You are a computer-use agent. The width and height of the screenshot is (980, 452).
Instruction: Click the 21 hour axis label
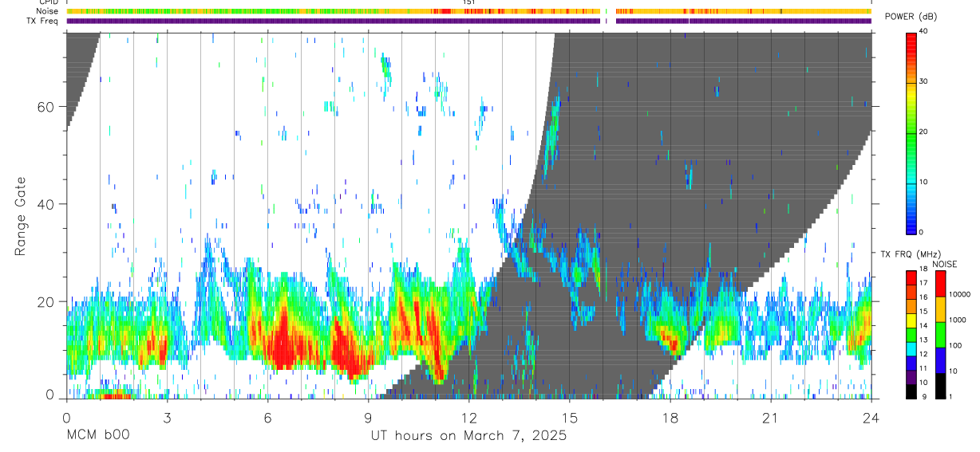click(x=770, y=418)
